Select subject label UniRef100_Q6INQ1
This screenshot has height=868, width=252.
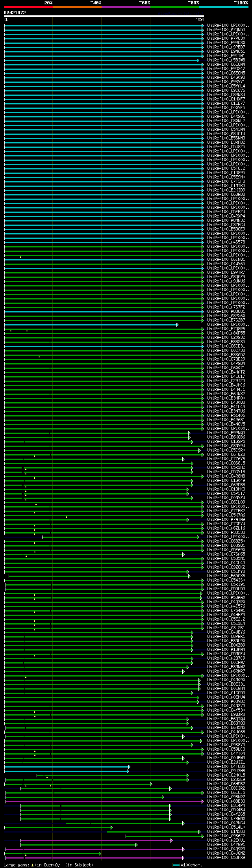coord(226,260)
